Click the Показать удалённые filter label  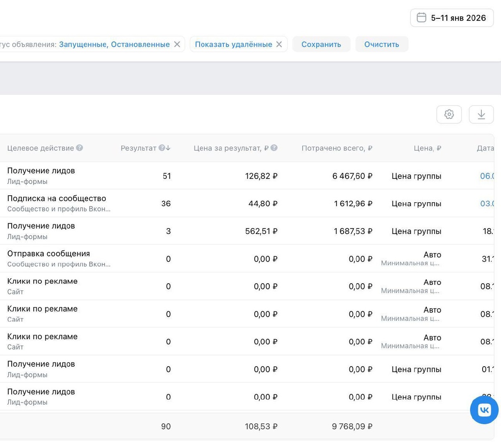(233, 44)
